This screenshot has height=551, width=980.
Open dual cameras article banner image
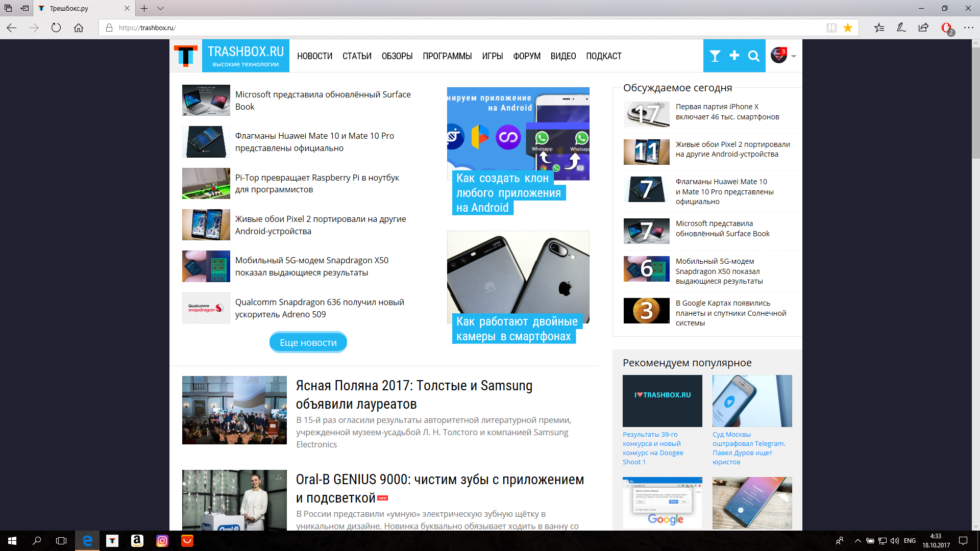pyautogui.click(x=518, y=277)
